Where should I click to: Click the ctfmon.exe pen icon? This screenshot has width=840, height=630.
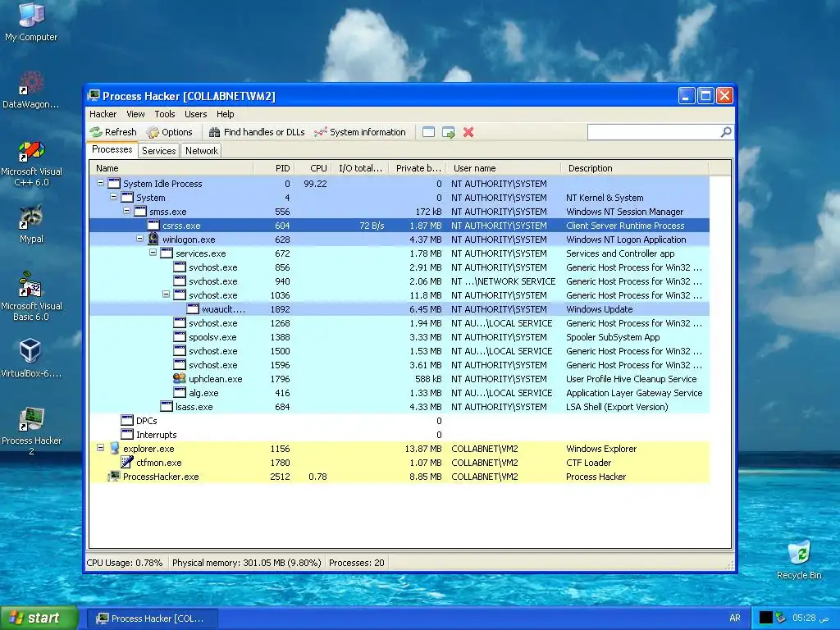click(127, 462)
